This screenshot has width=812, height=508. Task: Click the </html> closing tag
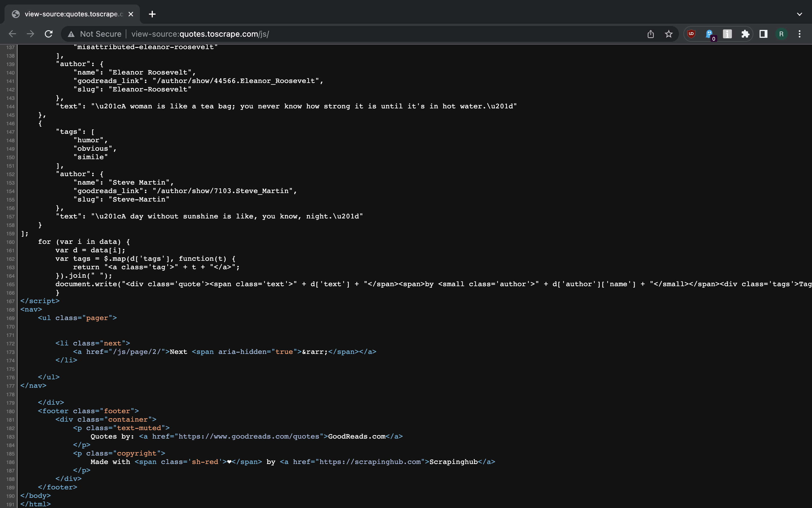tap(36, 504)
